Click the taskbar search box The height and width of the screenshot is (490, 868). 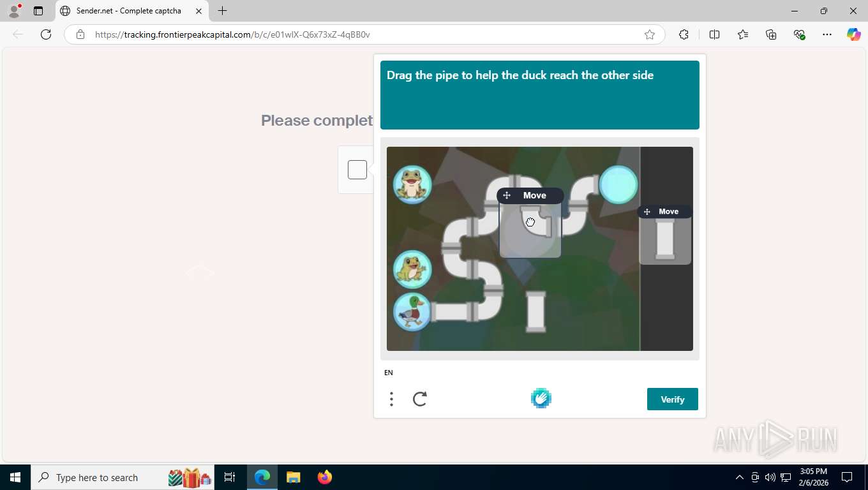[x=123, y=477]
